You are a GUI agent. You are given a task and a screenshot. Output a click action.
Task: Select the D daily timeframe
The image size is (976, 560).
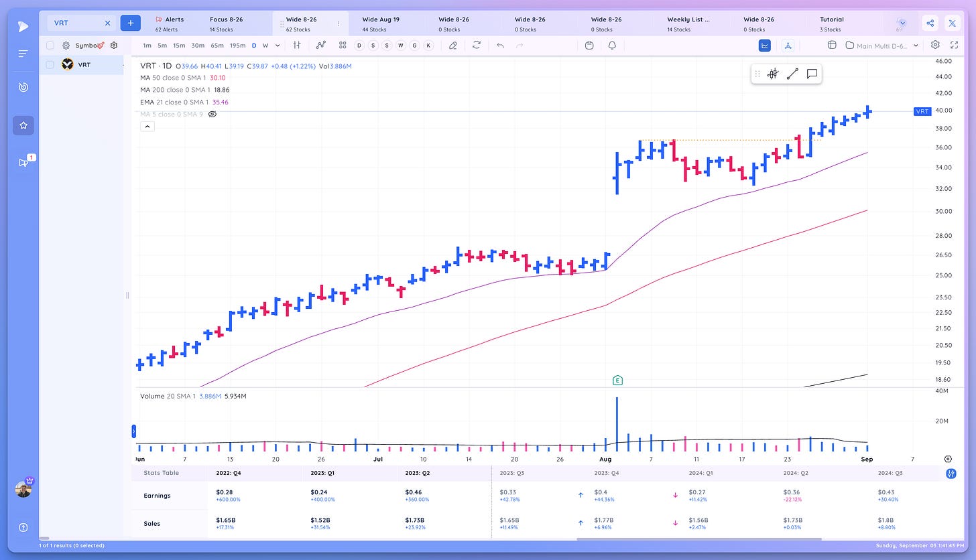click(x=254, y=46)
